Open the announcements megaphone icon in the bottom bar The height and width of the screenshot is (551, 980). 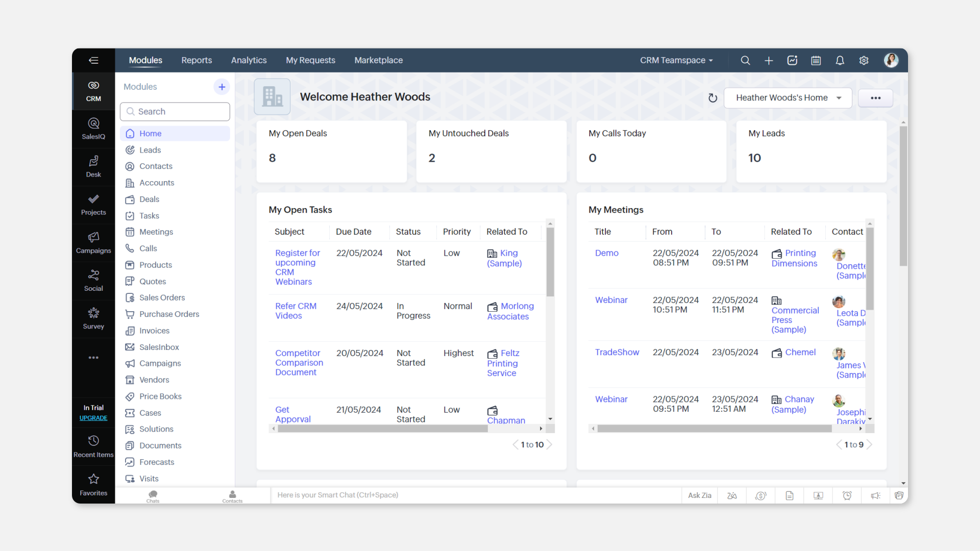tap(876, 495)
